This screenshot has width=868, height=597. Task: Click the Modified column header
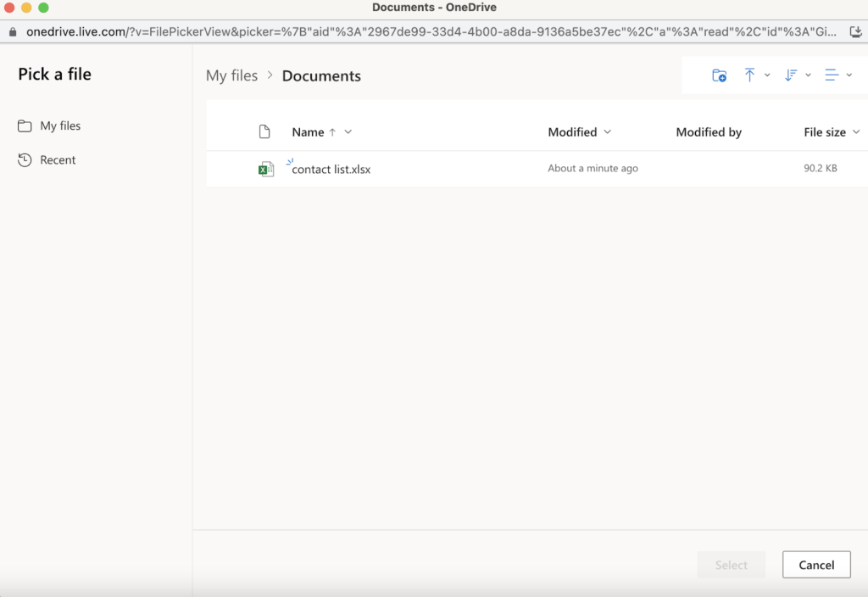[x=572, y=131]
